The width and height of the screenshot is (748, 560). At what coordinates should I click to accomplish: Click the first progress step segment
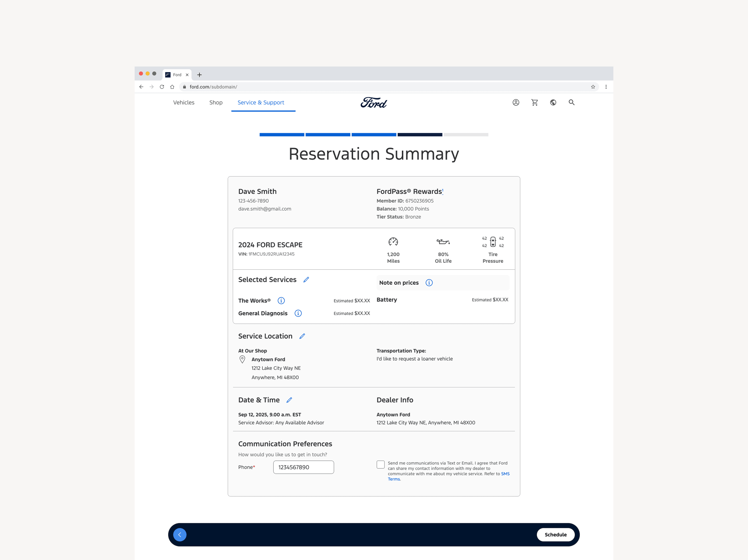pyautogui.click(x=282, y=135)
